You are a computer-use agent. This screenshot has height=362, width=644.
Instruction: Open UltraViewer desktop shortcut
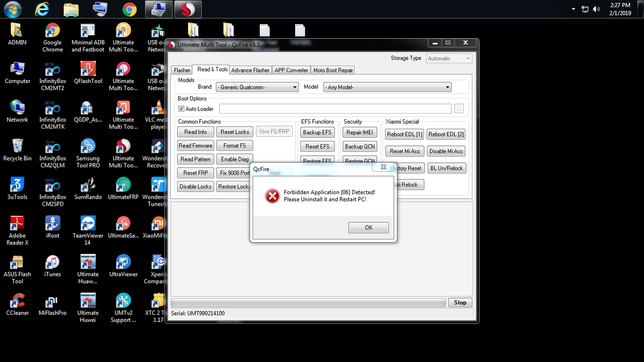tap(123, 266)
